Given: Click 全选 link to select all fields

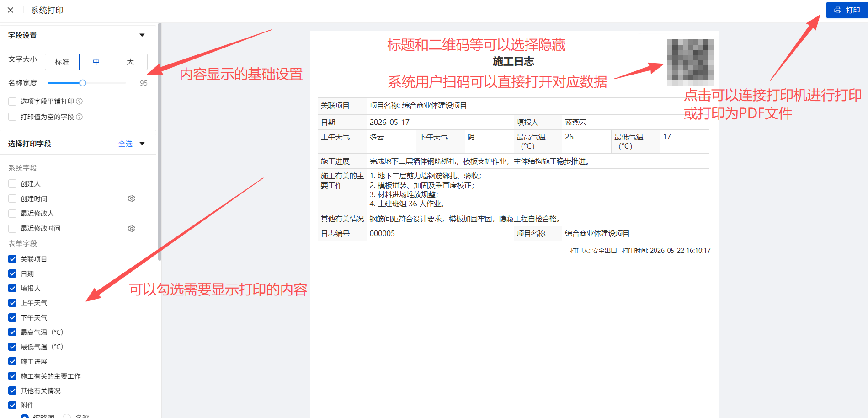Looking at the screenshot, I should tap(125, 144).
